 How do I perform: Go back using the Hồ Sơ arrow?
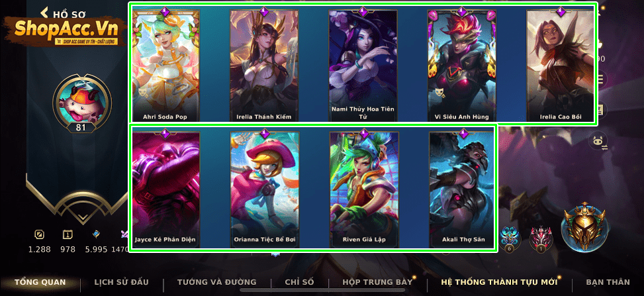44,13
